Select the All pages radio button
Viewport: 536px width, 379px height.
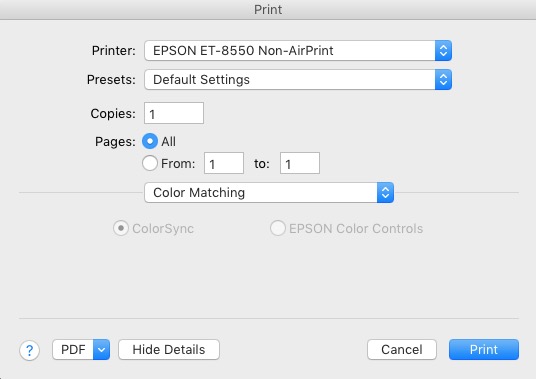click(x=150, y=141)
